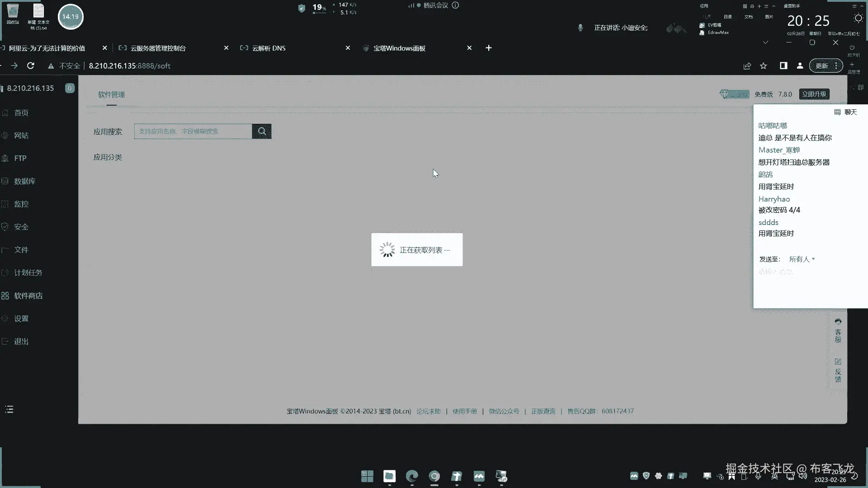Expand the chevron below desktop widgets
868x488 pixels.
pos(765,42)
